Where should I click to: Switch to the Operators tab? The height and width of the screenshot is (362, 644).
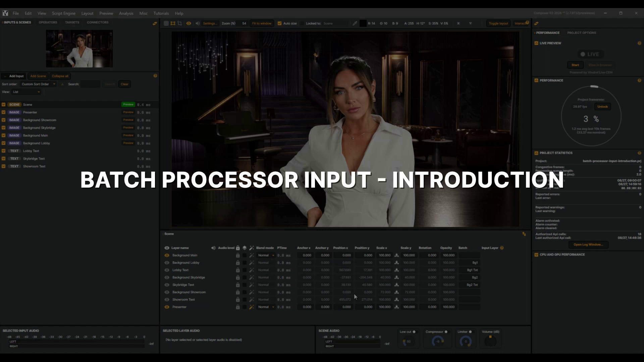tap(48, 22)
